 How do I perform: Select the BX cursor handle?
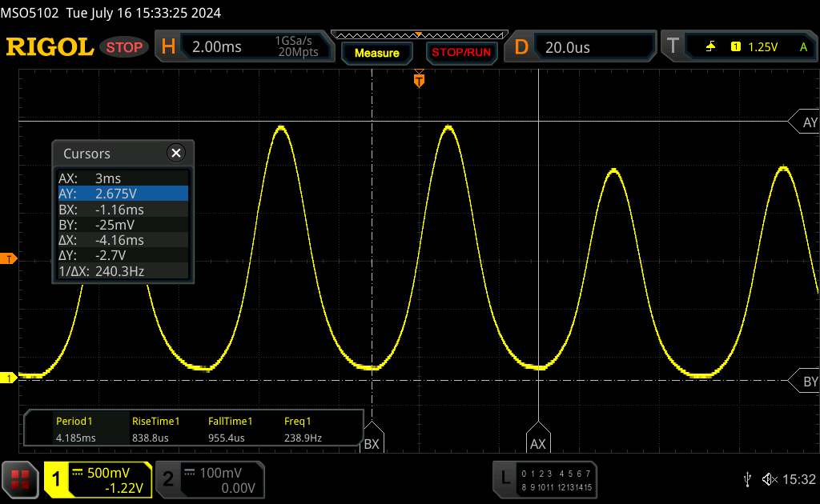(x=372, y=438)
